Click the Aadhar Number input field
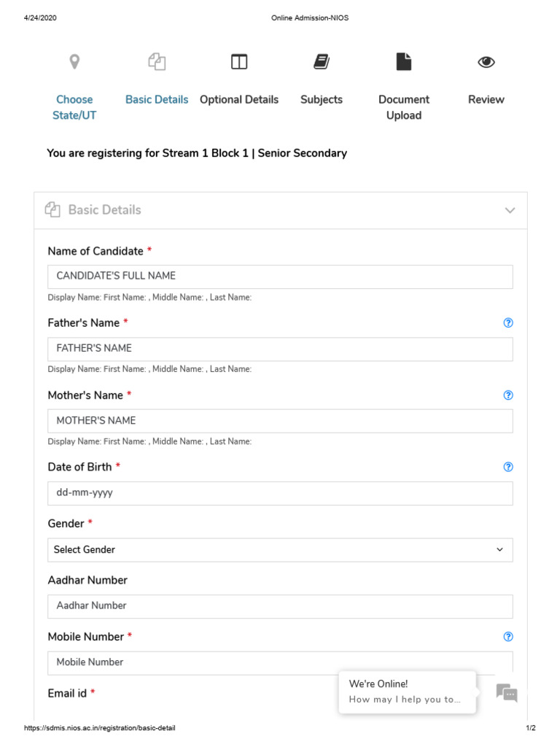 [x=280, y=606]
